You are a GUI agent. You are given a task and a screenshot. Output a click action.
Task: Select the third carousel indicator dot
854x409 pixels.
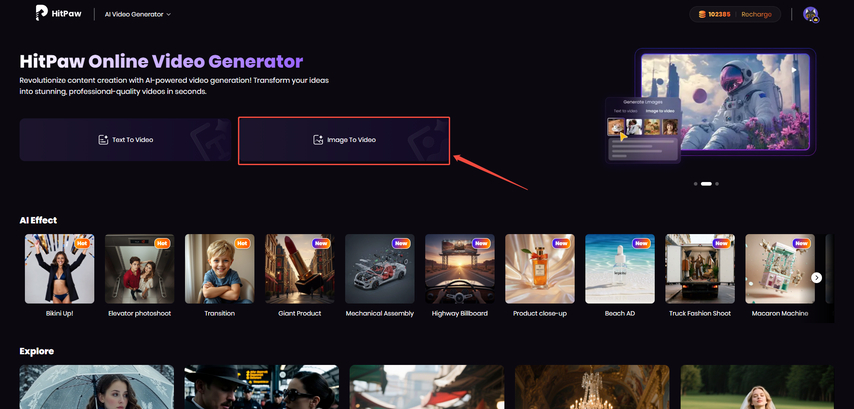point(717,184)
